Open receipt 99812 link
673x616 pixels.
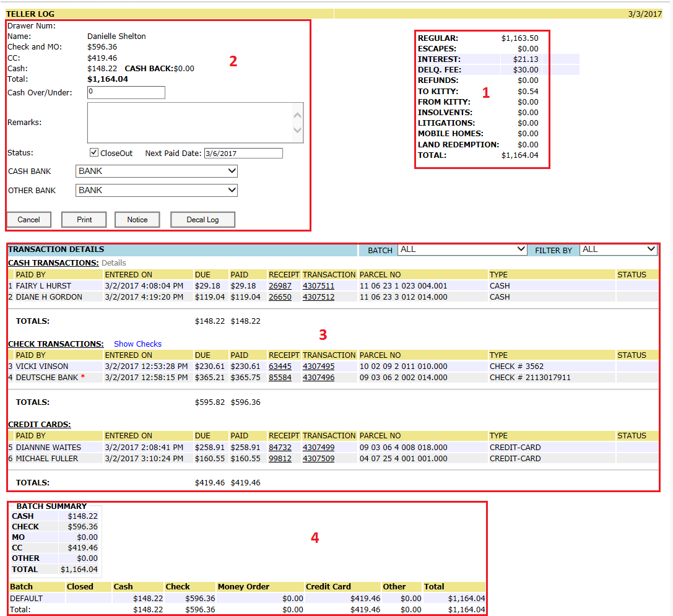tap(280, 459)
